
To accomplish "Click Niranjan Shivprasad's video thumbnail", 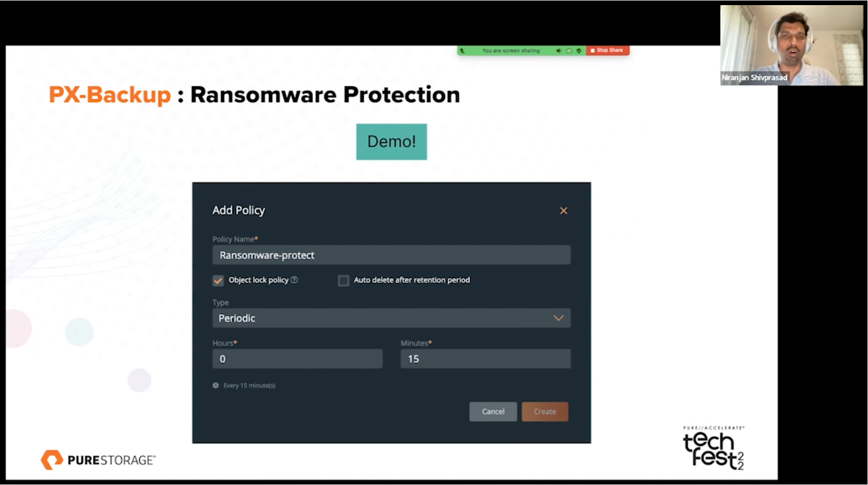I will 791,45.
